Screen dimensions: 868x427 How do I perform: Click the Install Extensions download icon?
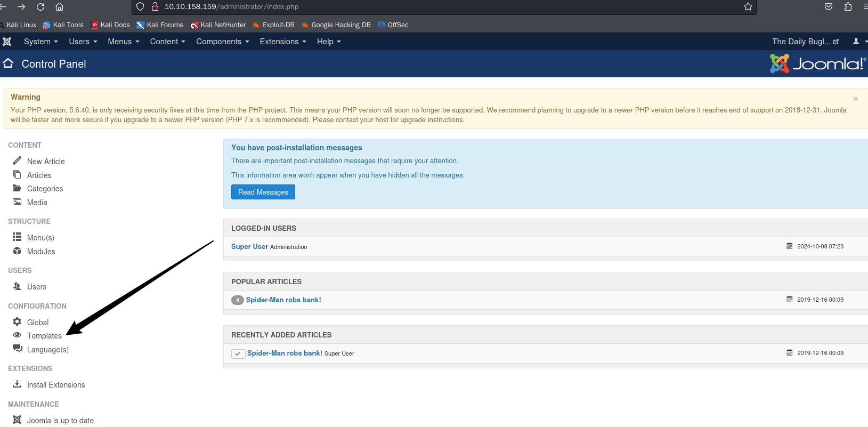[17, 384]
